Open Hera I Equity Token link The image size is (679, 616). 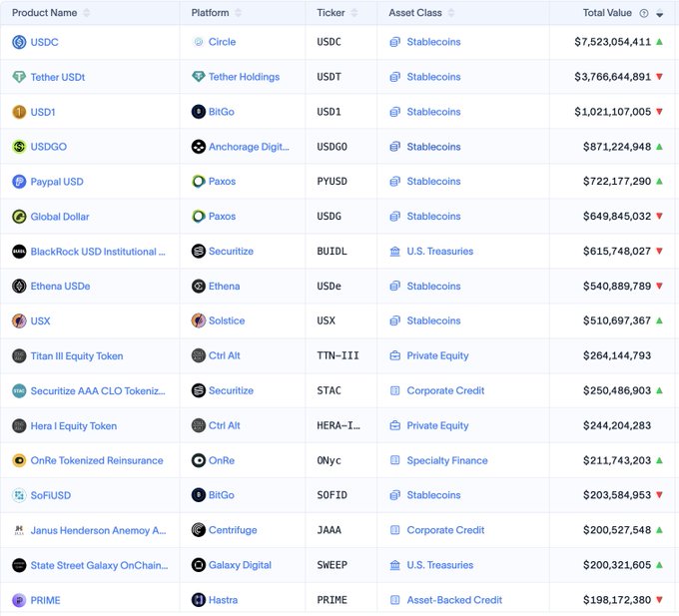coord(74,426)
